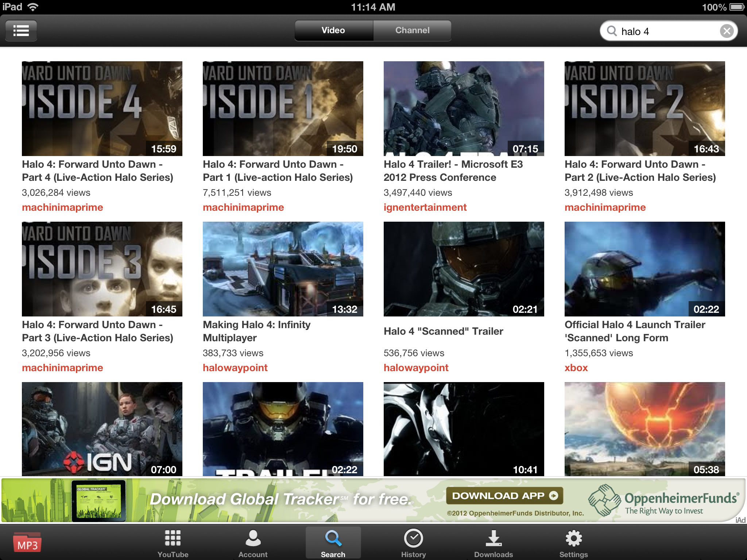Switch to the Channel segment

[412, 30]
